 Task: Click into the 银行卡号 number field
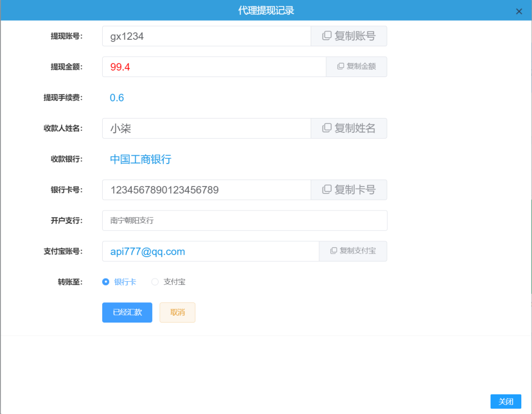coord(206,190)
